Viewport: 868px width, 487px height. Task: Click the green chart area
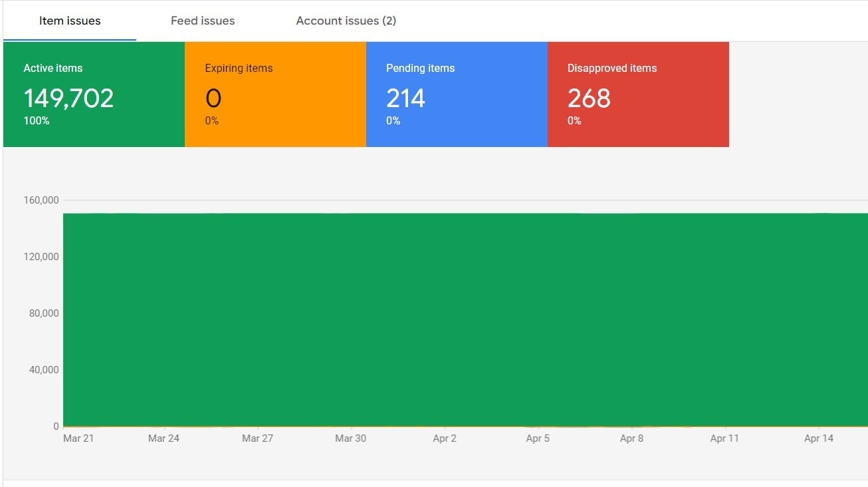465,319
